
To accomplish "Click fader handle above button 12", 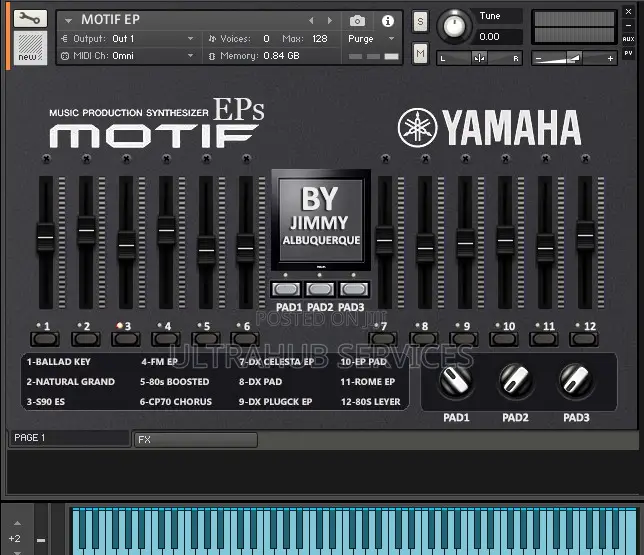I will point(585,235).
